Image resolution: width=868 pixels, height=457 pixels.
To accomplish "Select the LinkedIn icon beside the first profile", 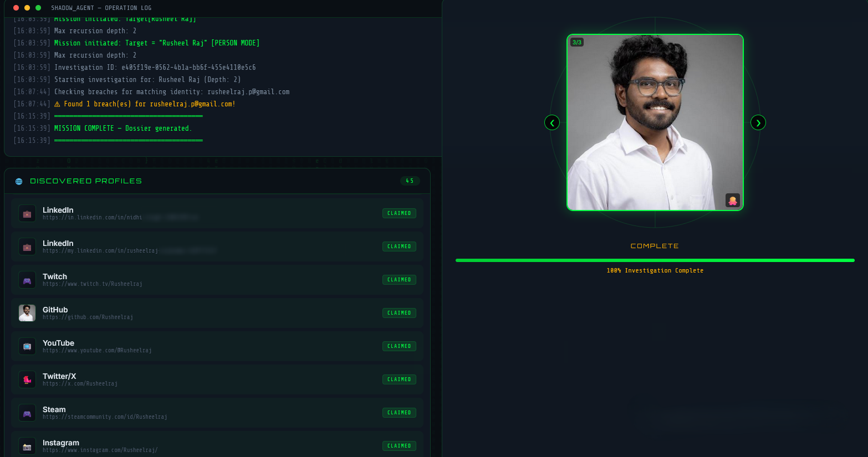I will click(27, 213).
